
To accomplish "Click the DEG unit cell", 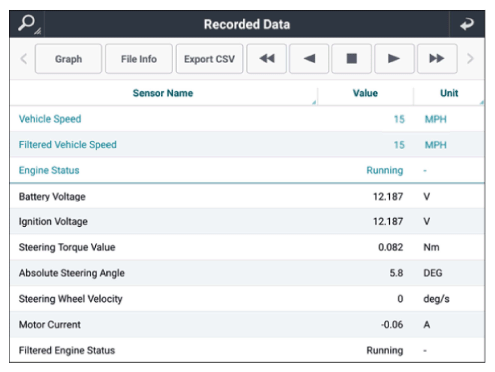I will (433, 273).
